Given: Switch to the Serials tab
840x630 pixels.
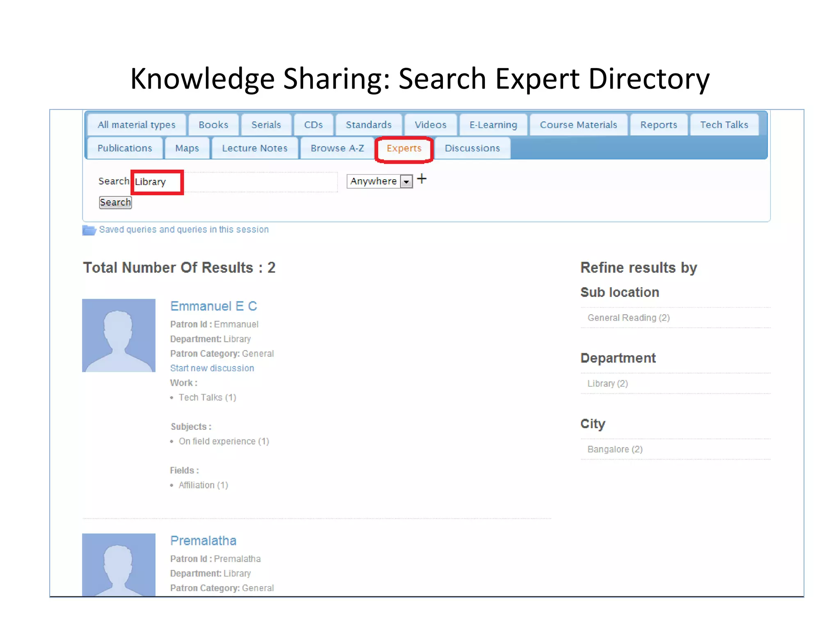Looking at the screenshot, I should 266,125.
